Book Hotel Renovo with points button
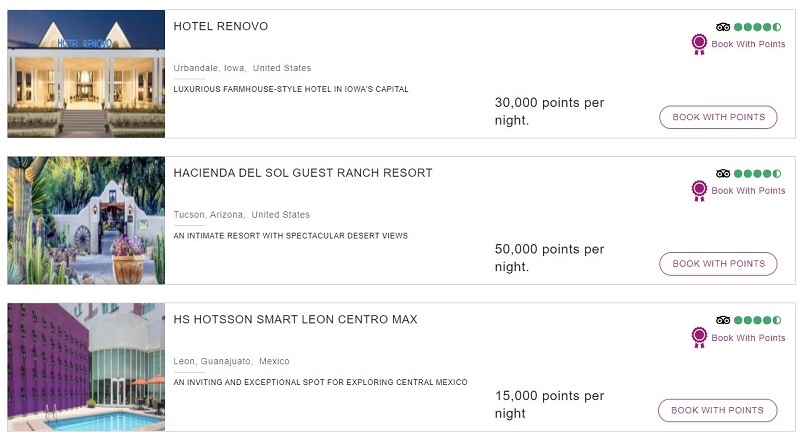800x441 pixels. coord(718,117)
